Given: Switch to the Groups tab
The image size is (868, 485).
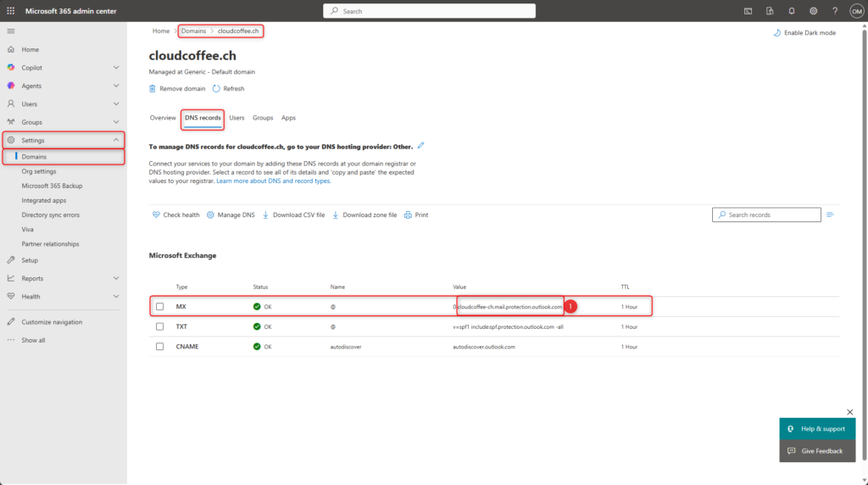Looking at the screenshot, I should pyautogui.click(x=263, y=118).
